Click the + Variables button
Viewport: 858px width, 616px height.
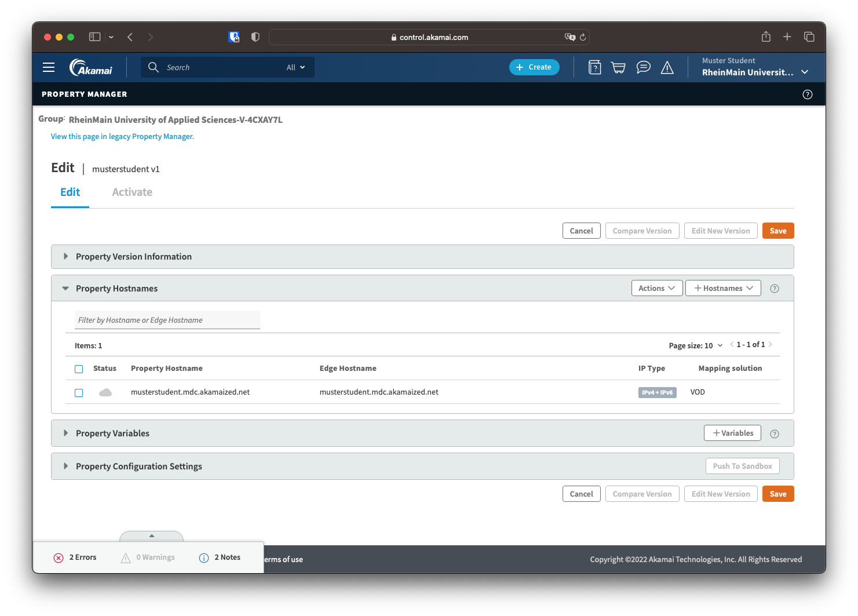(732, 433)
